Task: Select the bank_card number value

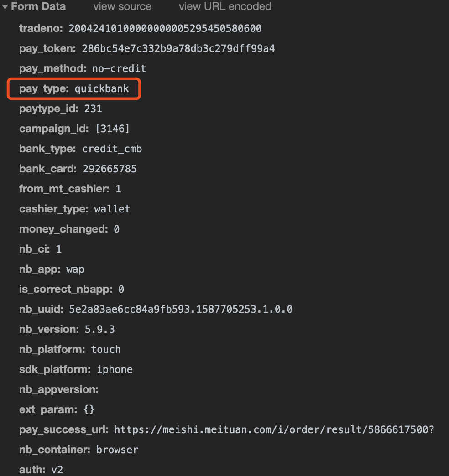Action: (x=110, y=169)
